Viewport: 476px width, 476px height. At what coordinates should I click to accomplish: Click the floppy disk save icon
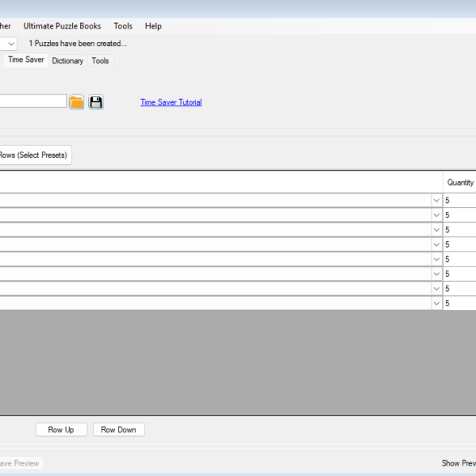pyautogui.click(x=96, y=102)
